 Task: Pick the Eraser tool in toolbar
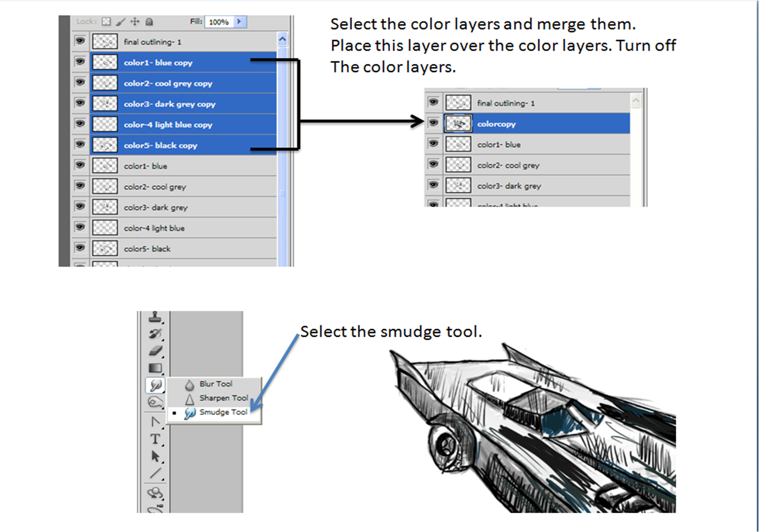[155, 351]
